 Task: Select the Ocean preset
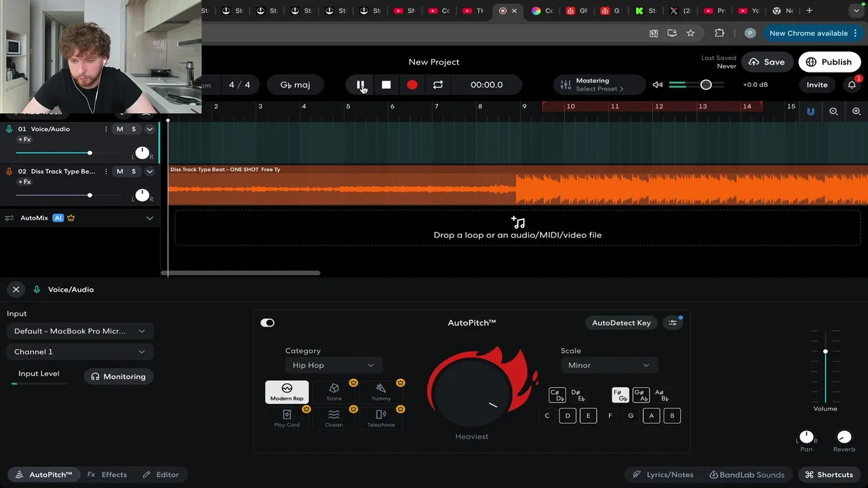coord(334,418)
